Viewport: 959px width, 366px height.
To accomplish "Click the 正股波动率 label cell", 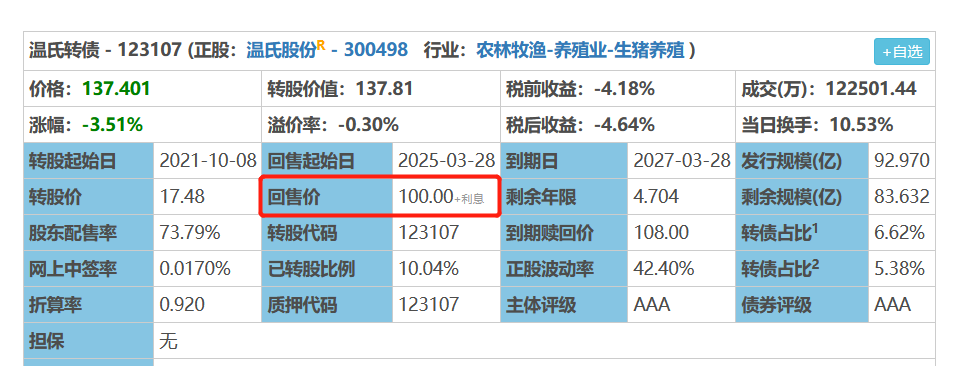I will pyautogui.click(x=565, y=269).
